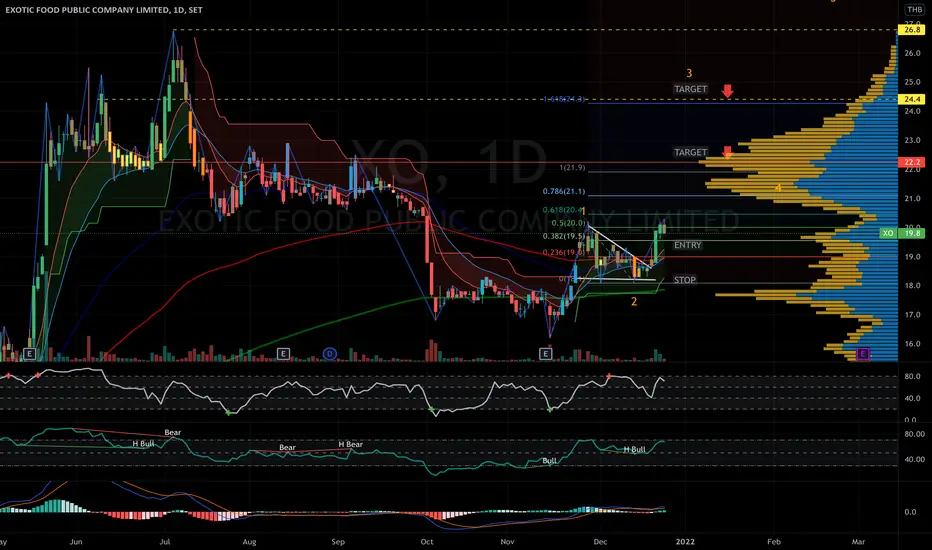Screen dimensions: 932x550
Task: Click the green XO 19.8 price tag
Action: pyautogui.click(x=902, y=233)
